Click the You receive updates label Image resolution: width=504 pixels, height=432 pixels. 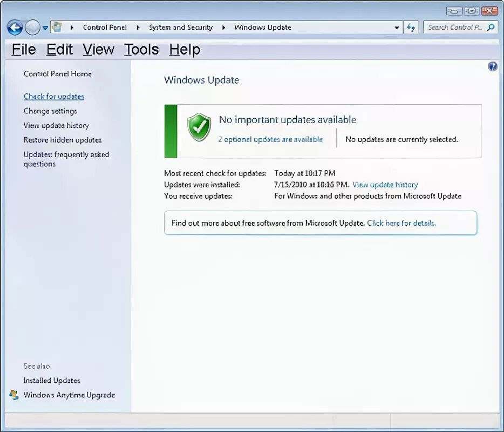[198, 196]
